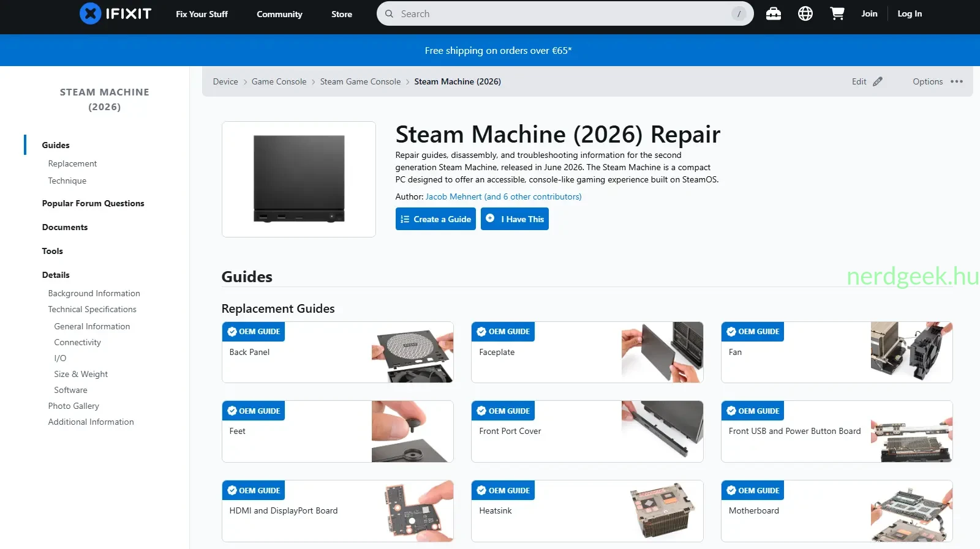Select Guides in the sidebar

56,145
